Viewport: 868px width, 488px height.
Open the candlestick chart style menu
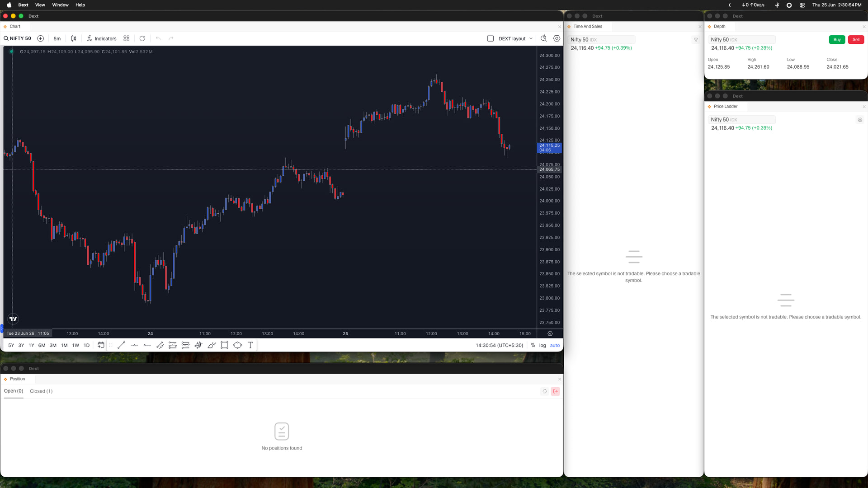(74, 38)
